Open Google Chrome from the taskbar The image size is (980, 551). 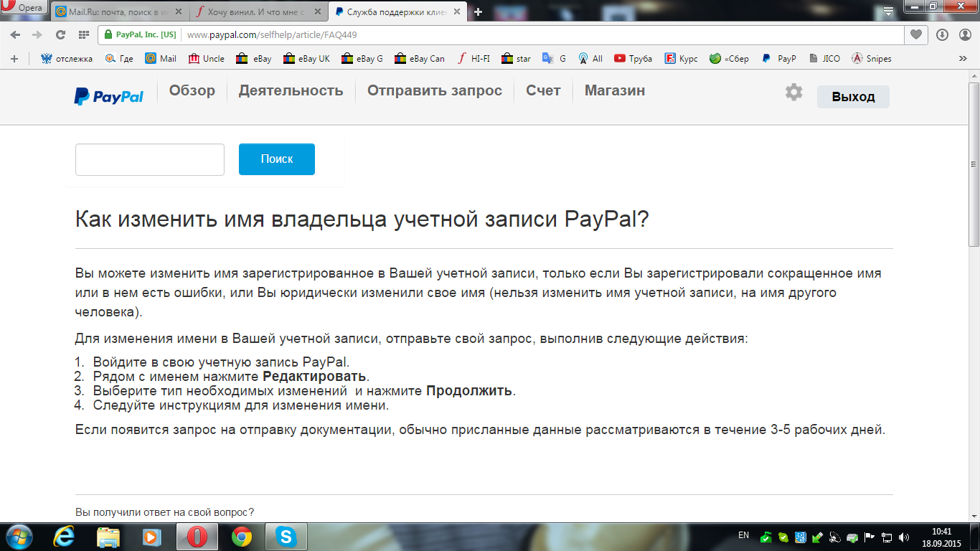[242, 537]
